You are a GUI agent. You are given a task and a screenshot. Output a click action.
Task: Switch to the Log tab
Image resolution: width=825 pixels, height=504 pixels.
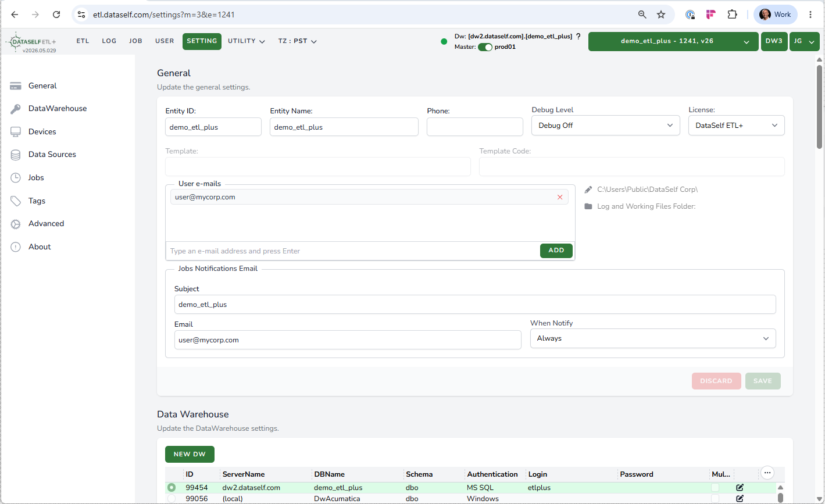109,41
